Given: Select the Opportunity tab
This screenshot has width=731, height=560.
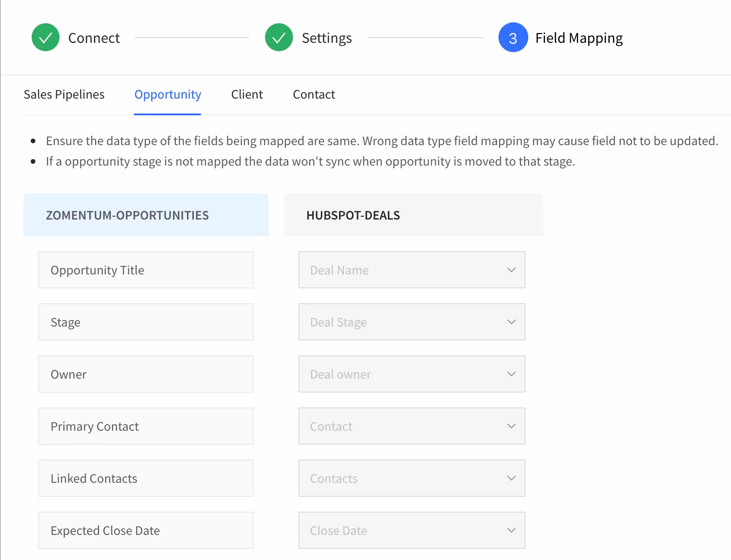Looking at the screenshot, I should 167,94.
